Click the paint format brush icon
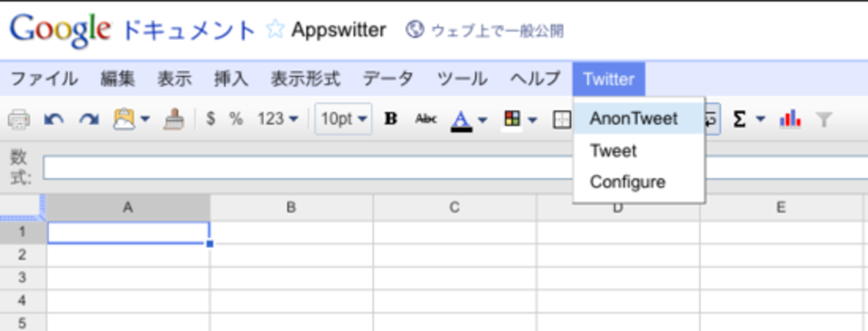The width and height of the screenshot is (868, 331). (x=174, y=119)
